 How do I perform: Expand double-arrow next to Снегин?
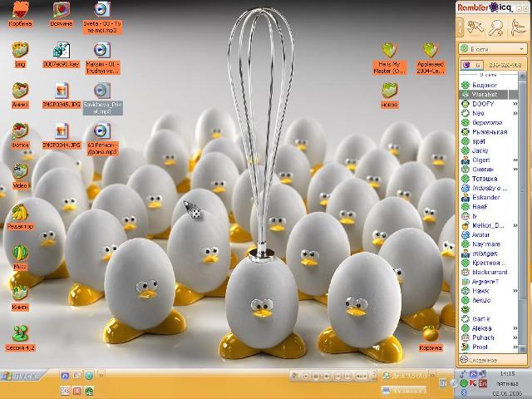[x=515, y=169]
